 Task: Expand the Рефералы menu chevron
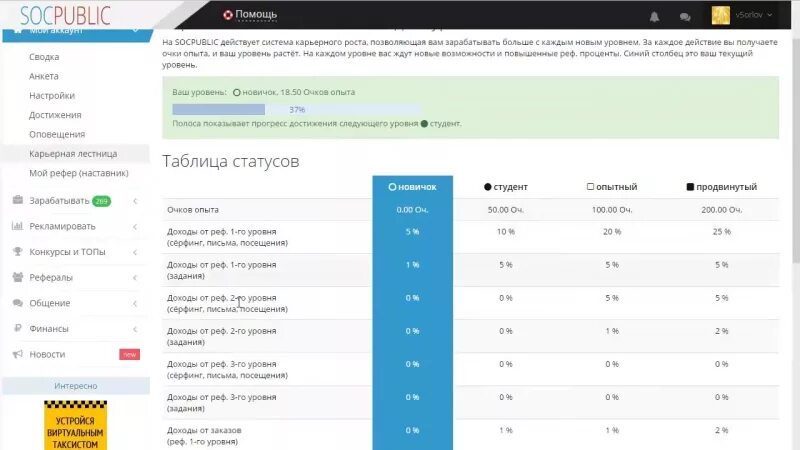[x=135, y=278]
